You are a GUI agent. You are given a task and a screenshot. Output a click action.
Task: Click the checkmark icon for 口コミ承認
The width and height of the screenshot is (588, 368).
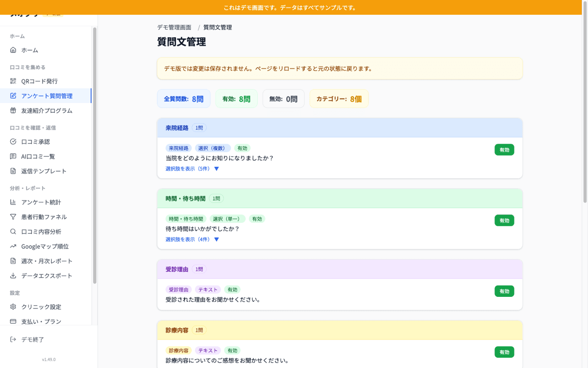[x=13, y=141]
